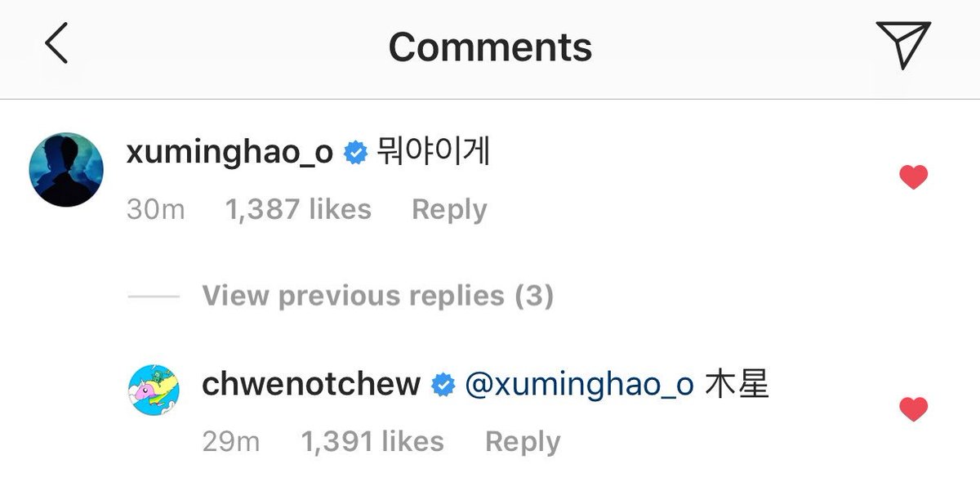Viewport: 980px width, 500px height.
Task: Tap the username chwenotchew
Action: click(311, 384)
